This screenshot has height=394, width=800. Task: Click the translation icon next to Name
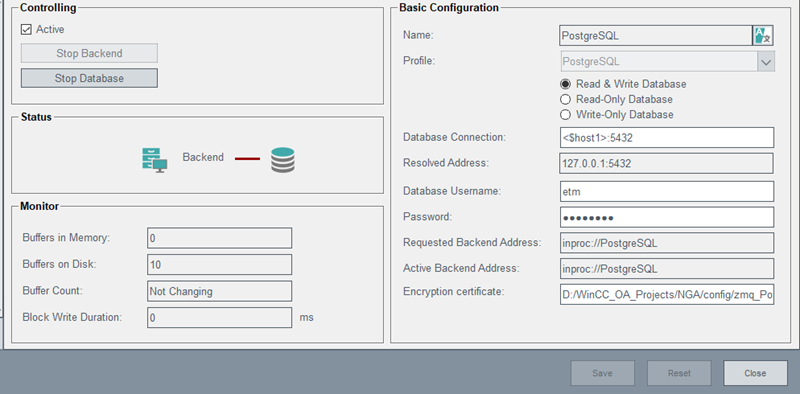point(763,36)
